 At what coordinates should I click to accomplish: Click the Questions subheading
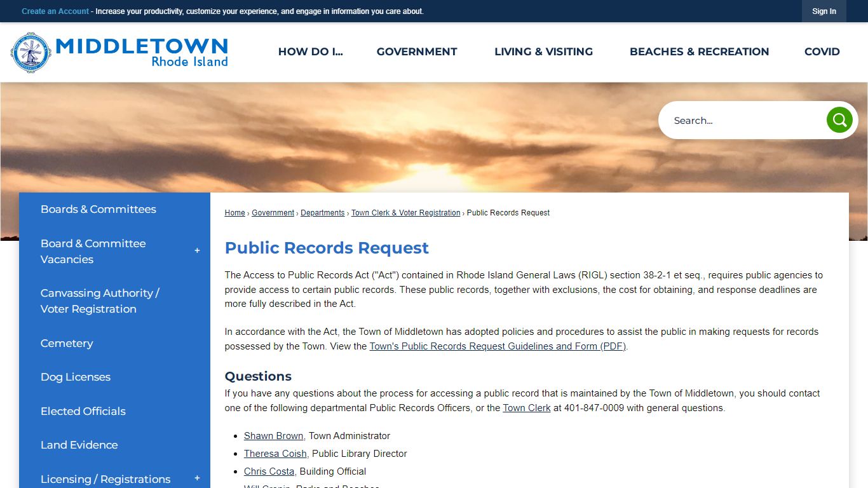(x=258, y=376)
